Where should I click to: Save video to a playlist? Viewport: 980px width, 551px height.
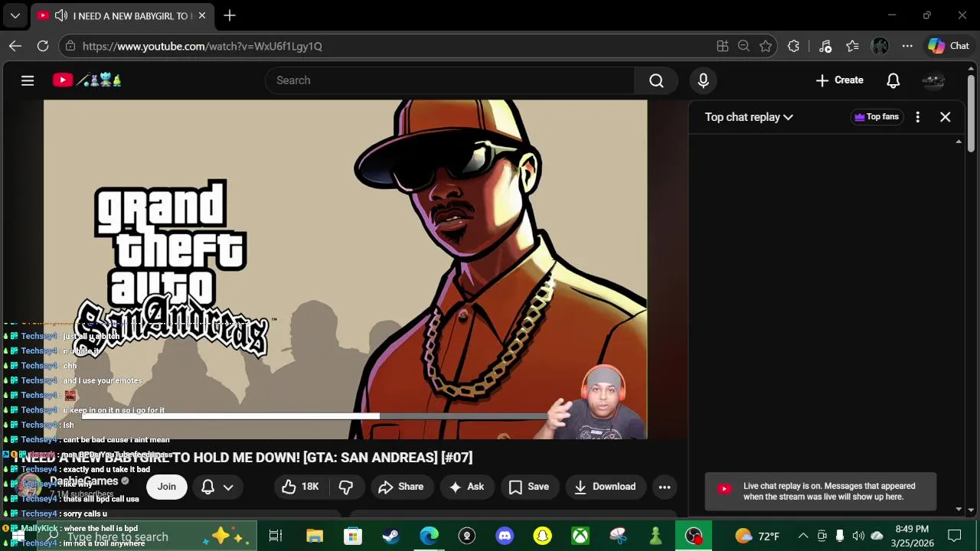click(529, 487)
